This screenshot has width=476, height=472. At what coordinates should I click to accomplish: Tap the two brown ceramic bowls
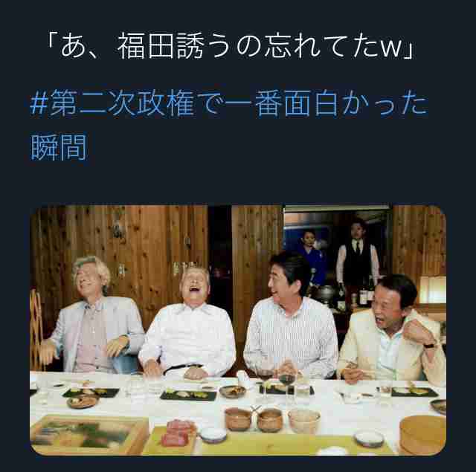tap(254, 419)
